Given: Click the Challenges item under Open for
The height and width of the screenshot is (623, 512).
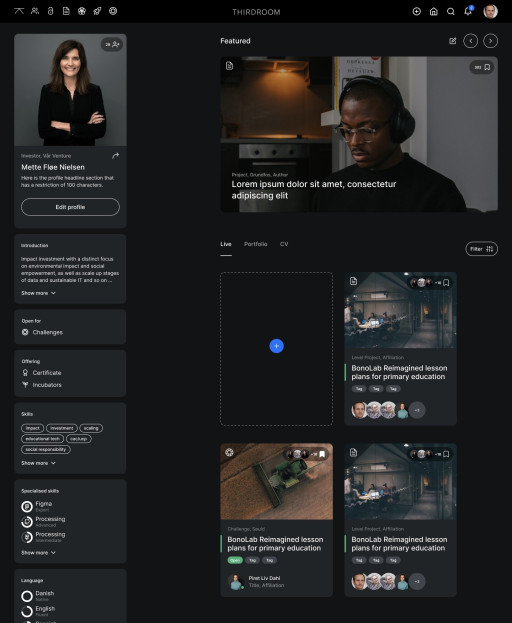Looking at the screenshot, I should pos(42,332).
